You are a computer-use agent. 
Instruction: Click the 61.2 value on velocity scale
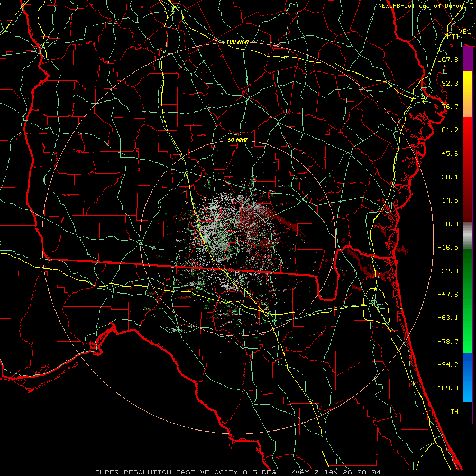pos(450,130)
